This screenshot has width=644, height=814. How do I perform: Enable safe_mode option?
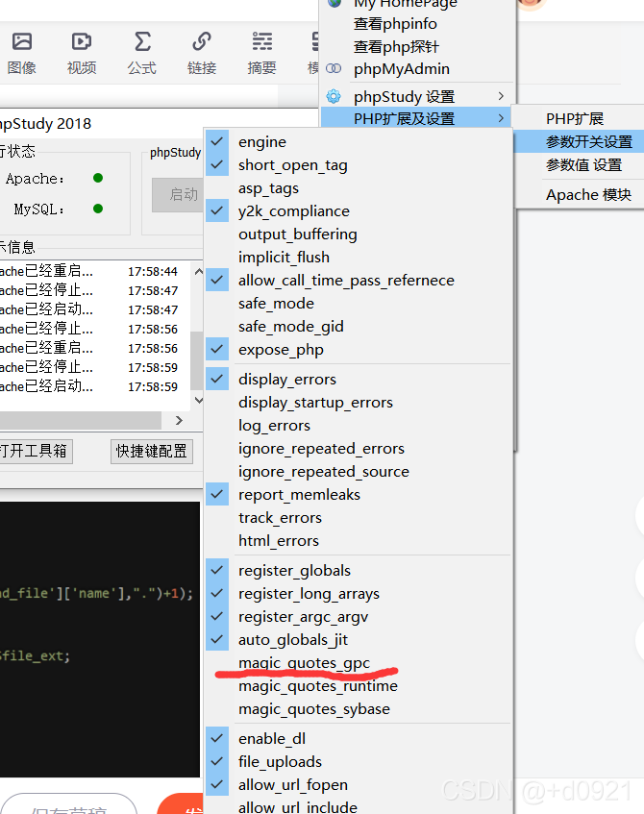point(359,303)
